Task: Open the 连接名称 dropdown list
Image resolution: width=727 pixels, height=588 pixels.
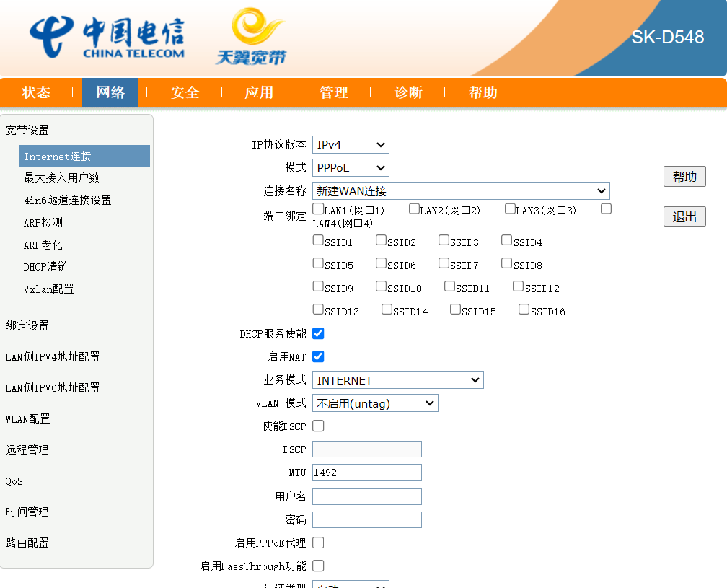Action: click(x=461, y=191)
